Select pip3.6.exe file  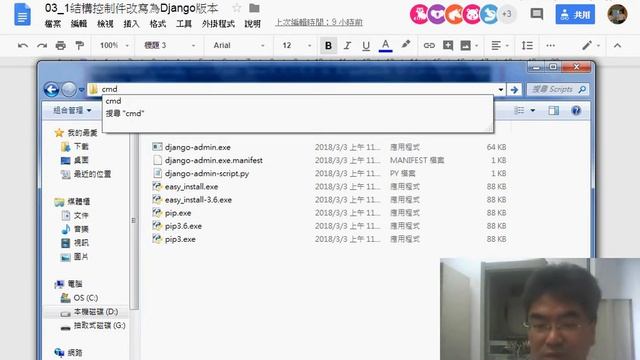(x=177, y=226)
